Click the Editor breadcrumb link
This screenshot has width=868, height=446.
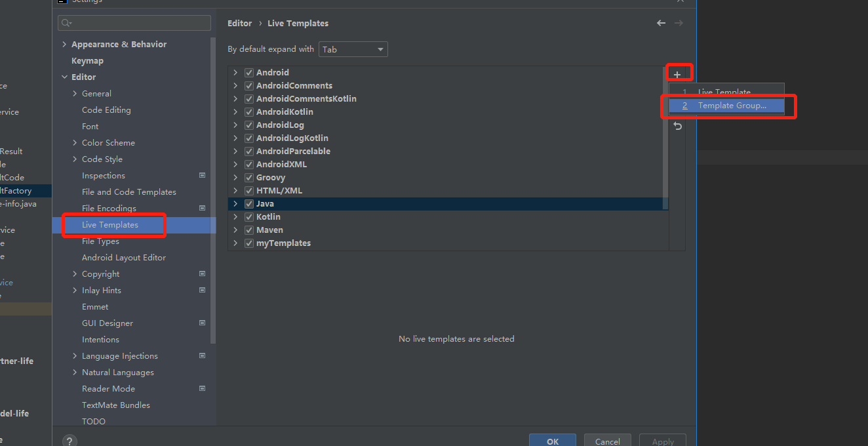coord(239,23)
